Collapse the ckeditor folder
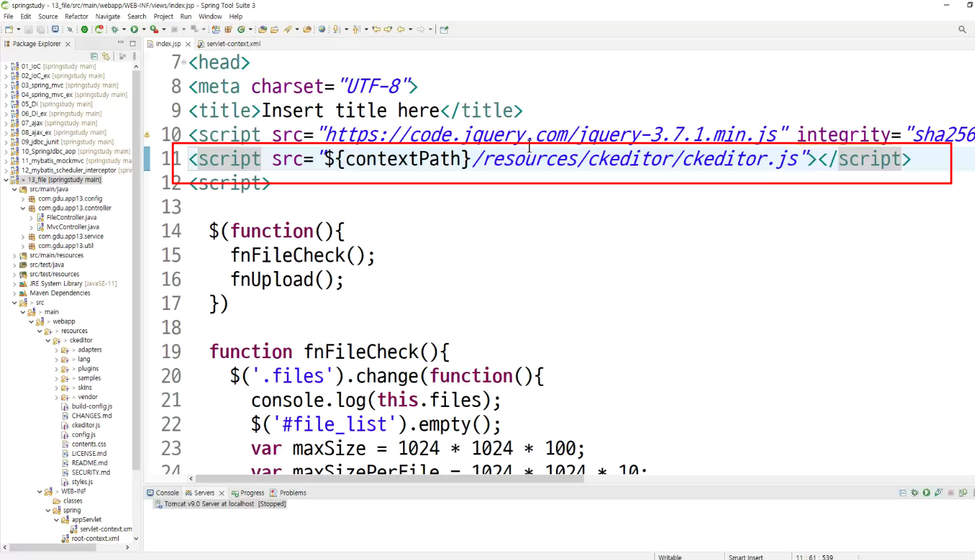This screenshot has height=560, width=975. coord(48,340)
